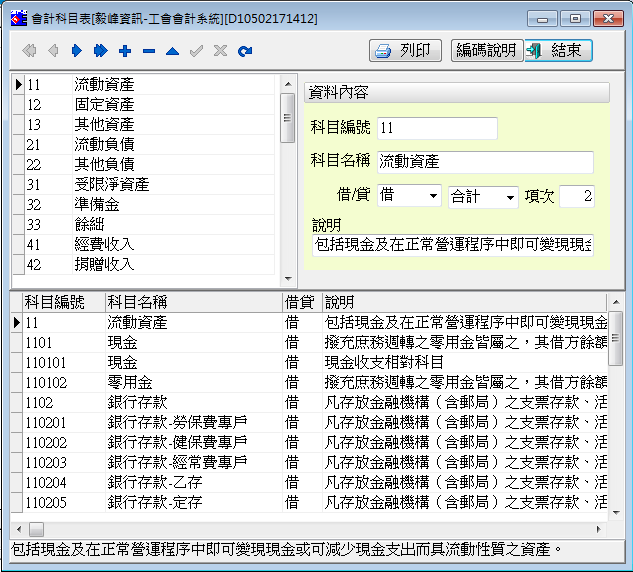Viewport: 633px width, 572px height.
Task: Click the 結束 exit button
Action: point(559,50)
